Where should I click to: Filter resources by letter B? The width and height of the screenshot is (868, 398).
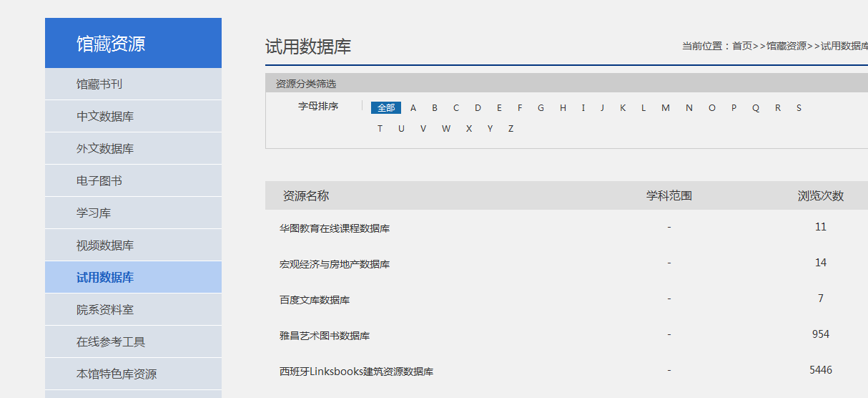(434, 108)
